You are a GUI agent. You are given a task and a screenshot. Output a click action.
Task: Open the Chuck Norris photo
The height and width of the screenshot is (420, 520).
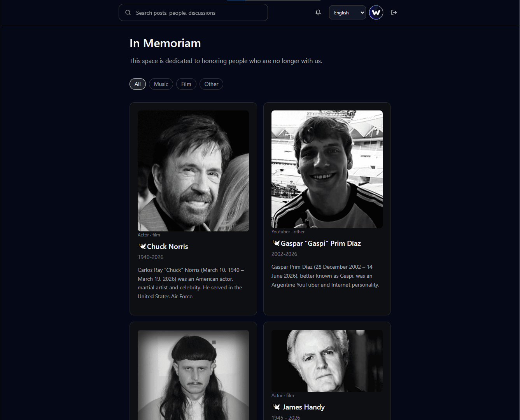[193, 171]
